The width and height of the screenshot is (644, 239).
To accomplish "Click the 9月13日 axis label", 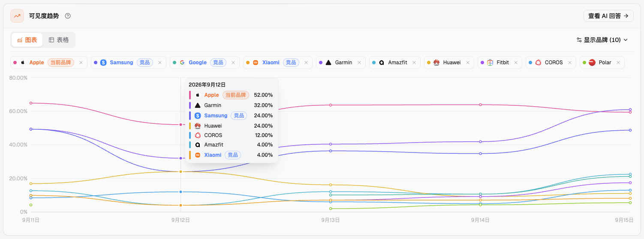I will point(331,220).
